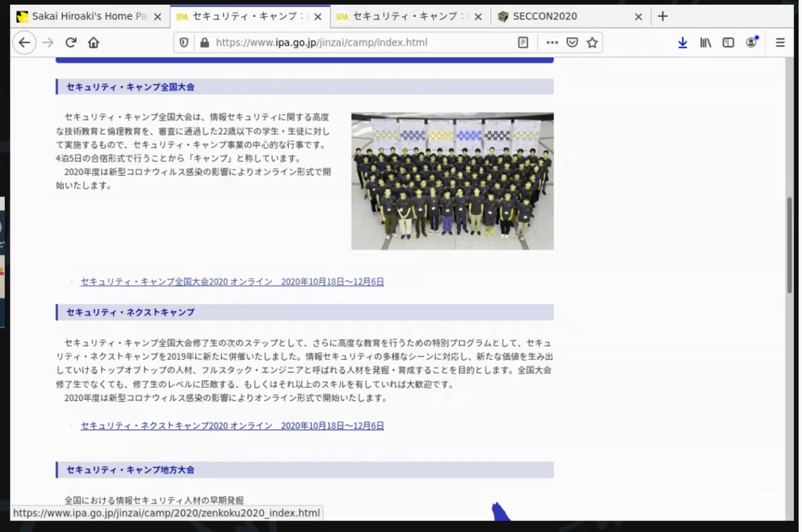
Task: Open a new tab with plus button
Action: coord(663,16)
